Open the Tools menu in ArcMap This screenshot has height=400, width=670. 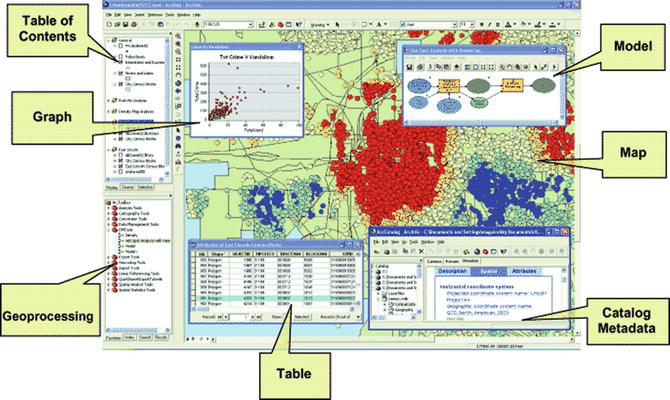170,15
